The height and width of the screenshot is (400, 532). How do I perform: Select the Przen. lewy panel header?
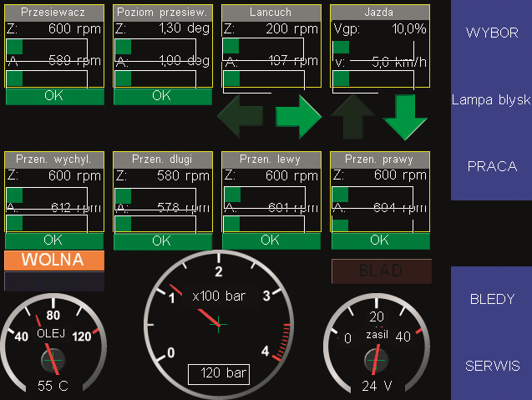[x=271, y=159]
